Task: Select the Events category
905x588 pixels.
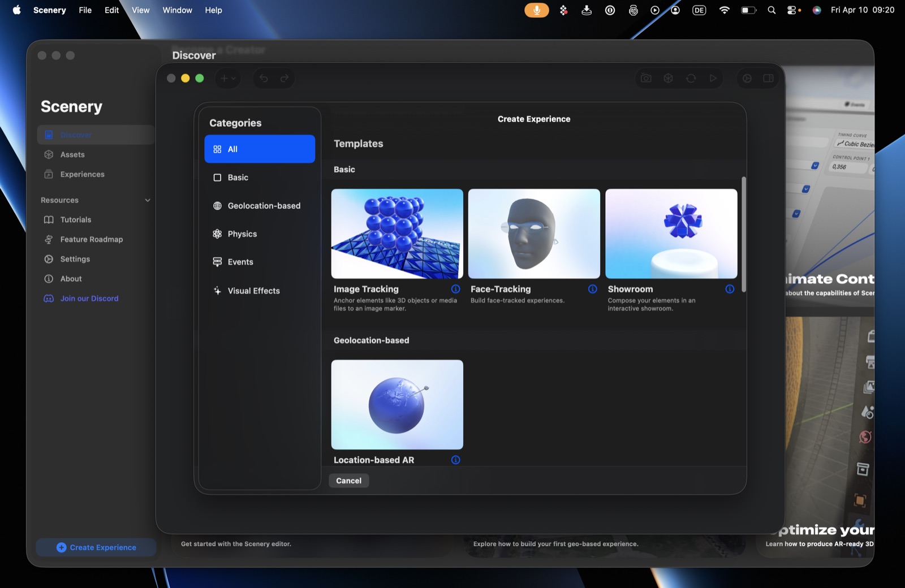Action: point(260,262)
